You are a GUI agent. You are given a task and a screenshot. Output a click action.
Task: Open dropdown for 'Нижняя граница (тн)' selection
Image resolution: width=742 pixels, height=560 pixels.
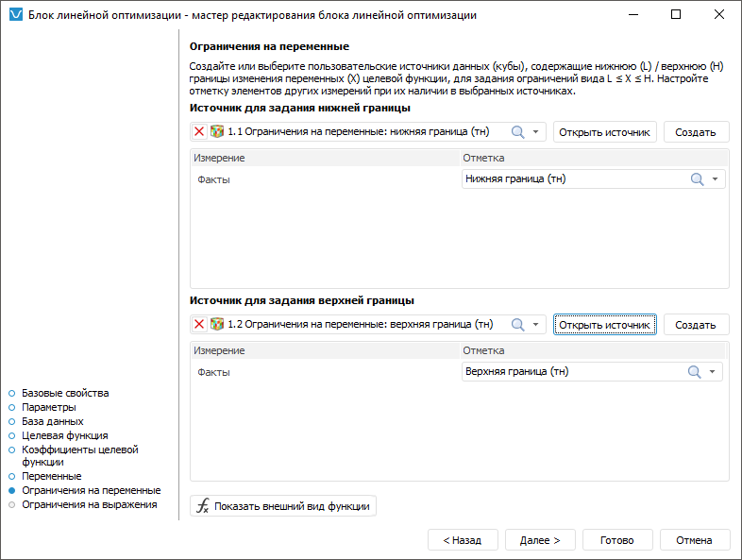715,179
